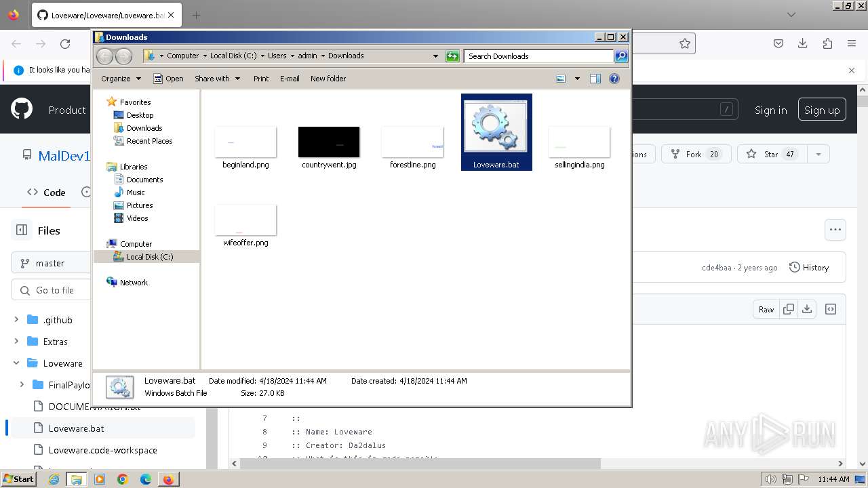This screenshot has height=488, width=868.
Task: Click Users in the address breadcrumb
Action: pos(277,56)
